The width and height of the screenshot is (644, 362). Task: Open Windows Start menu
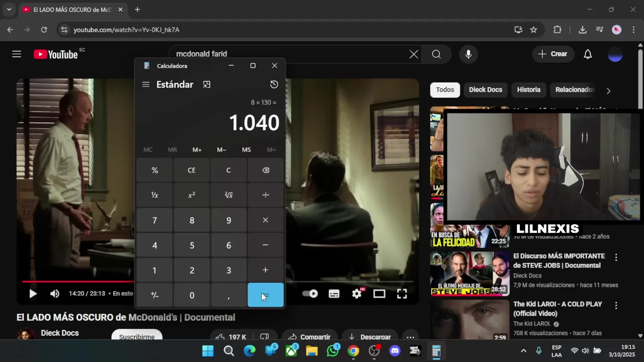click(x=208, y=351)
